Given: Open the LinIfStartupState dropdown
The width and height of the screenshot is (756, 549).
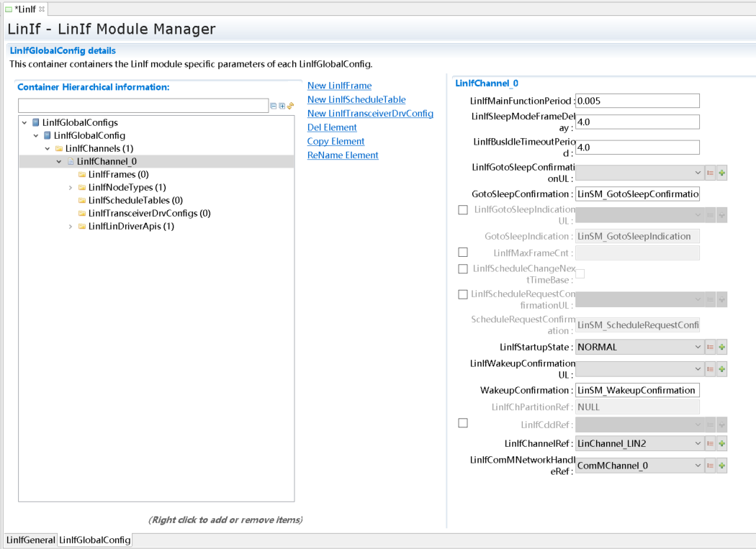Looking at the screenshot, I should coord(639,347).
